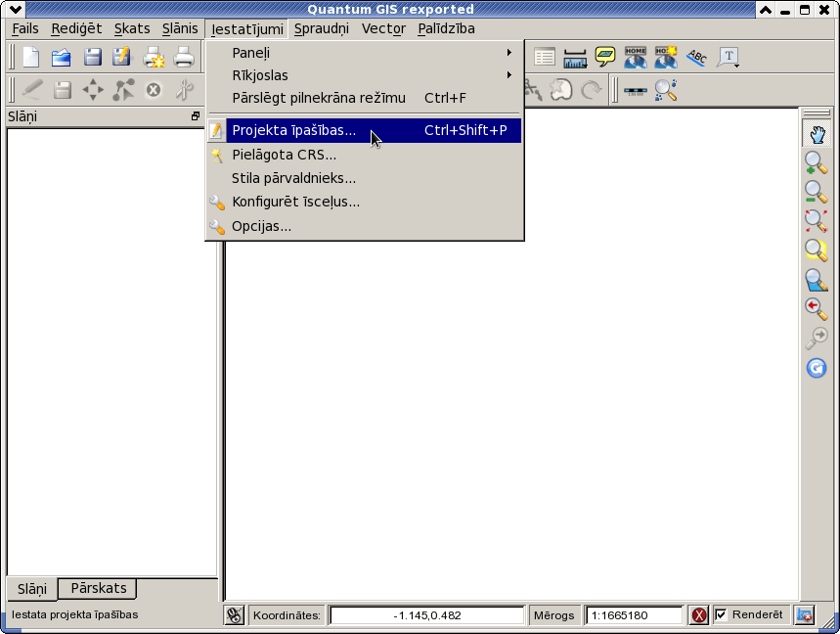Open the Palīdzība menu

click(x=446, y=28)
